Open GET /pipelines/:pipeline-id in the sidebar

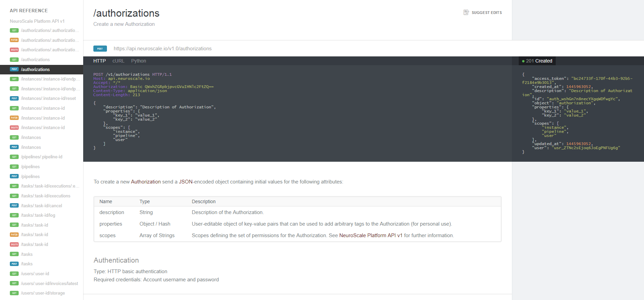click(41, 157)
